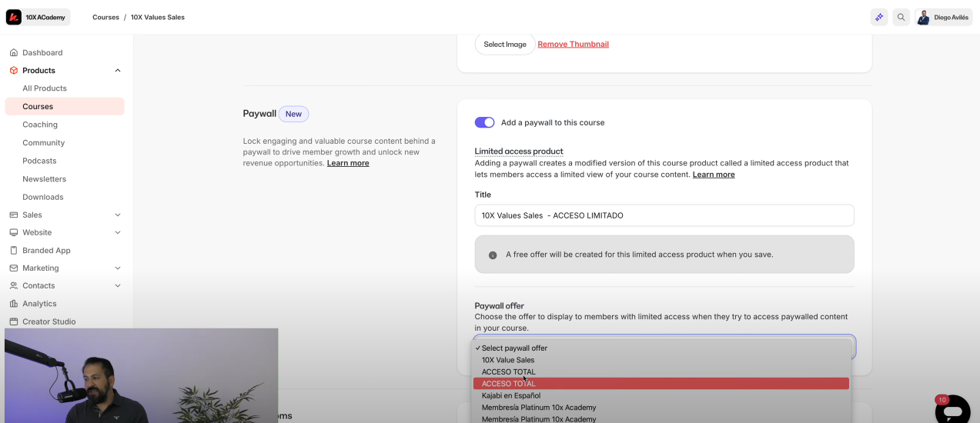Open Learn more under Paywall description
Screen dimensions: 980x423
pos(348,163)
